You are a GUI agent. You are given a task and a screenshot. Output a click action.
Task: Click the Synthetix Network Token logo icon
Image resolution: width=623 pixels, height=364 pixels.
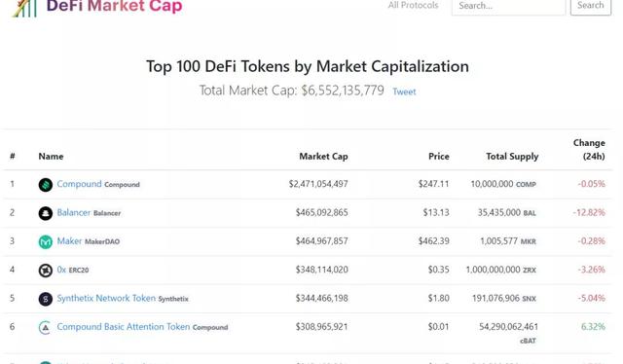click(x=46, y=299)
